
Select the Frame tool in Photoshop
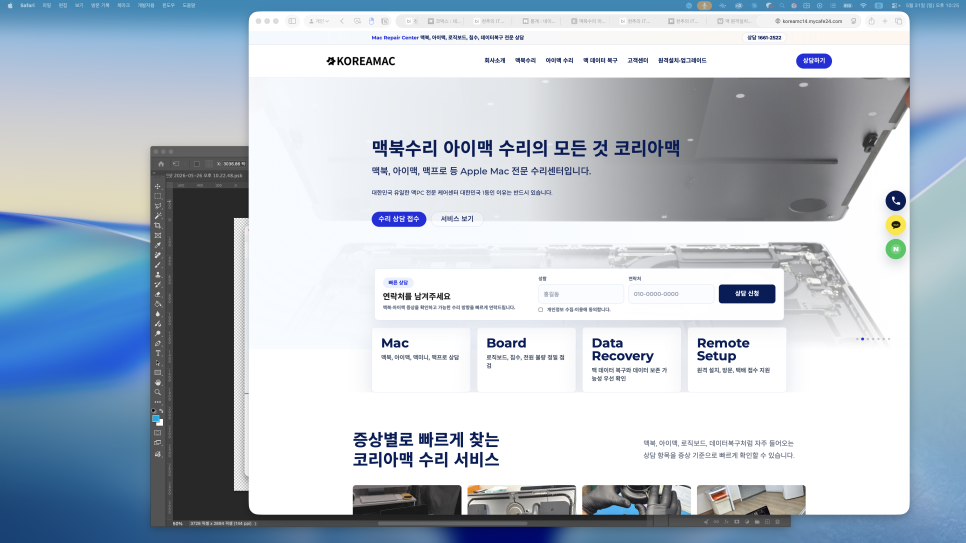click(x=158, y=235)
